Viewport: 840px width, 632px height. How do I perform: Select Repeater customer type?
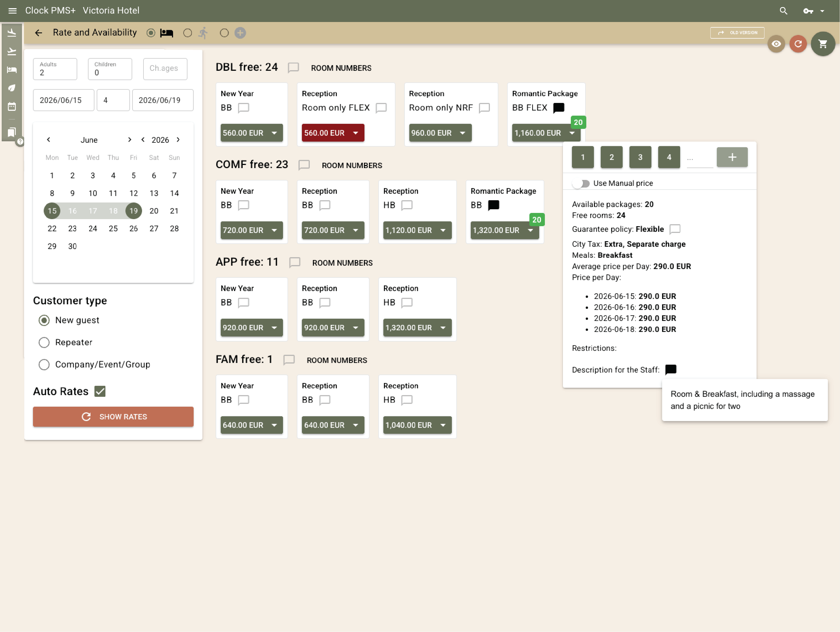click(x=44, y=342)
